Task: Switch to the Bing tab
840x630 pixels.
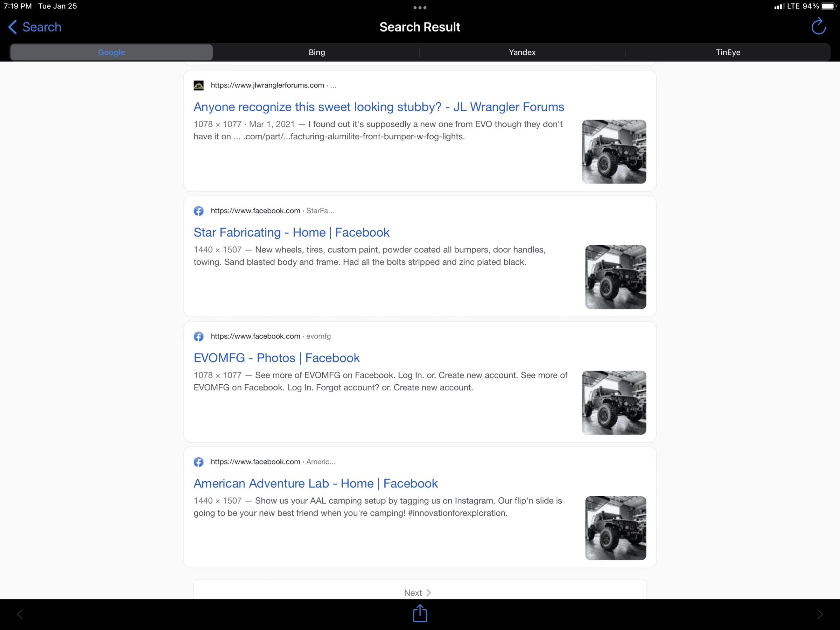Action: click(x=317, y=52)
